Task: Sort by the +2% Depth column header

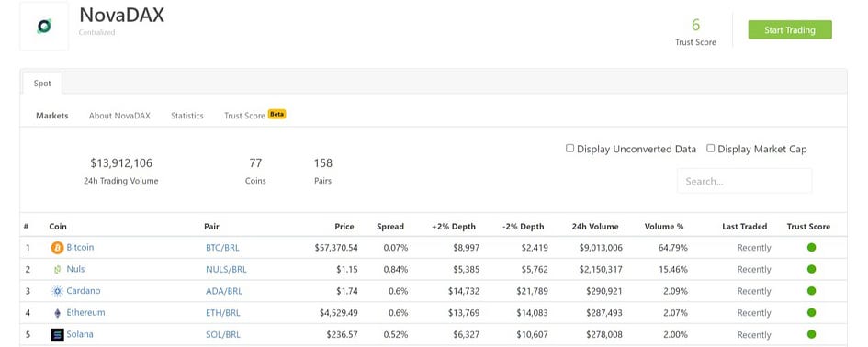Action: [454, 227]
